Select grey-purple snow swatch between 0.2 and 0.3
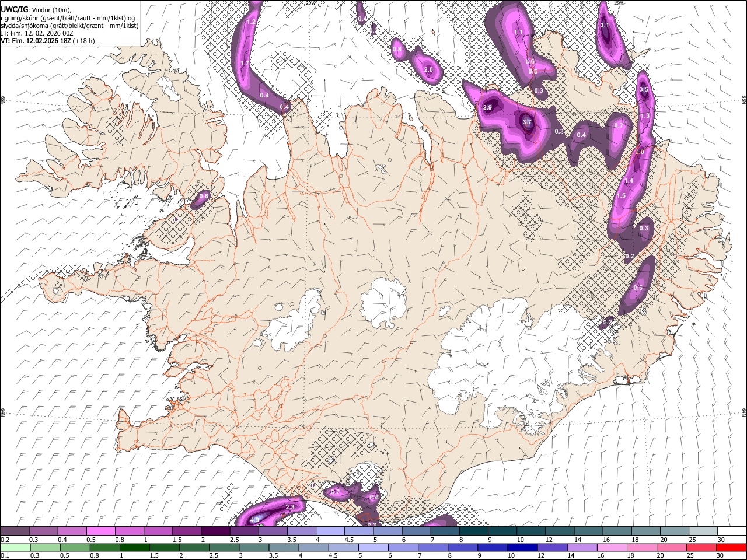The height and width of the screenshot is (560, 747). click(x=15, y=531)
